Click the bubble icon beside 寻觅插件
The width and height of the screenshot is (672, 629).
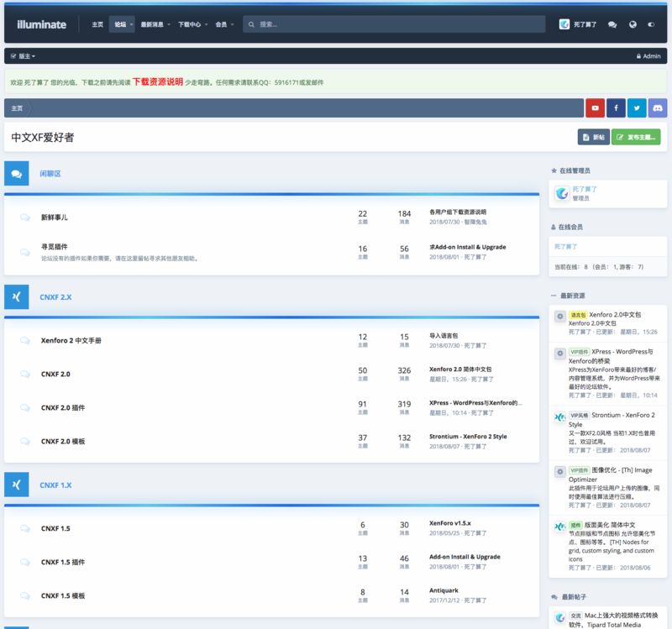(x=25, y=252)
